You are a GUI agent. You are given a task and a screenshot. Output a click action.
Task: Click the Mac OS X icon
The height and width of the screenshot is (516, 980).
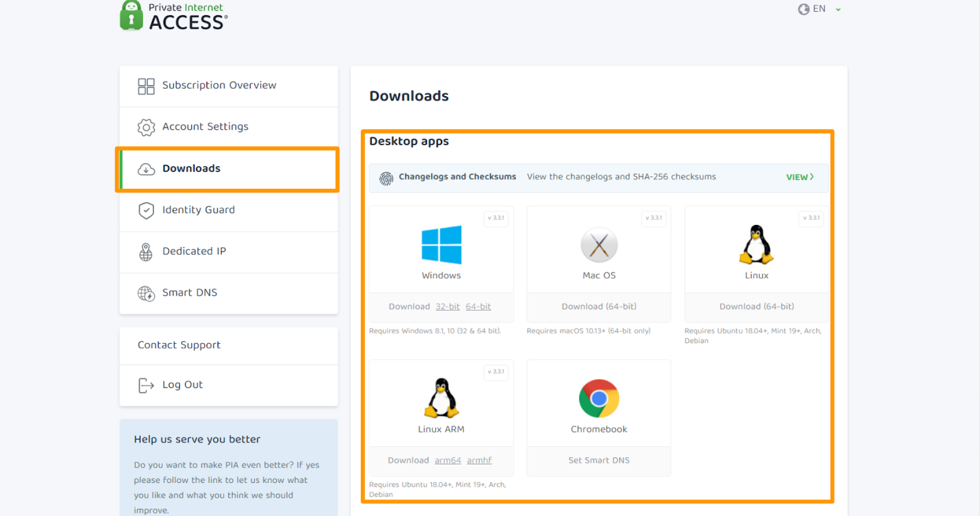(x=599, y=245)
